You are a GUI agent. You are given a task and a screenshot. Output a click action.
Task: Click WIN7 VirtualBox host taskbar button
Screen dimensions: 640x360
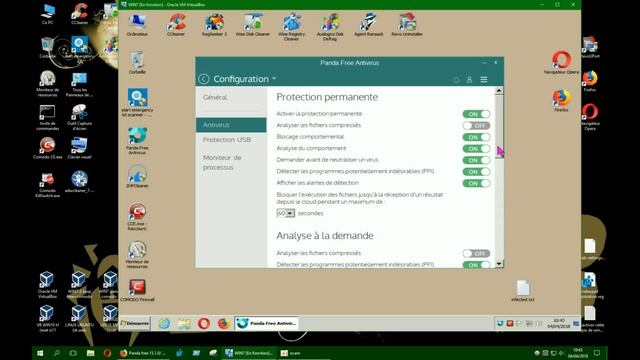pos(249,353)
